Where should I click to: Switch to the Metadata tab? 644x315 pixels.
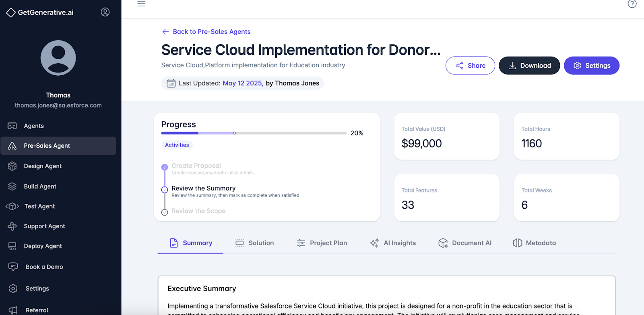click(535, 243)
